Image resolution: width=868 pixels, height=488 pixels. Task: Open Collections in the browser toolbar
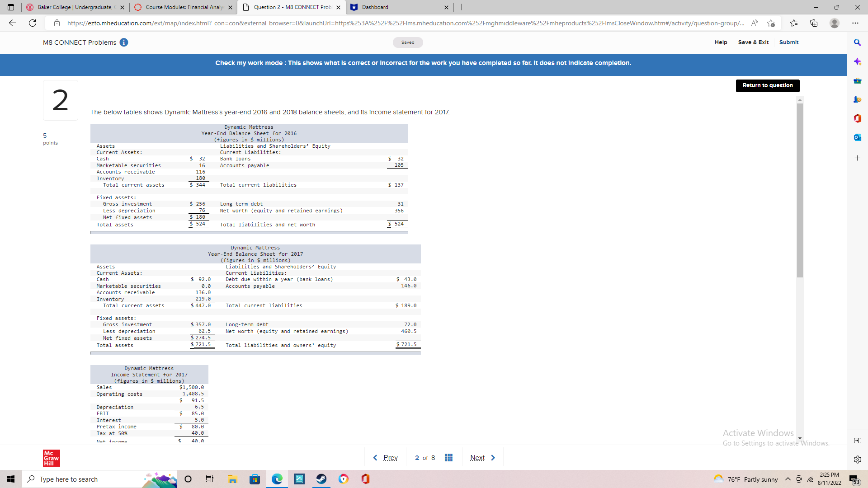tap(814, 23)
